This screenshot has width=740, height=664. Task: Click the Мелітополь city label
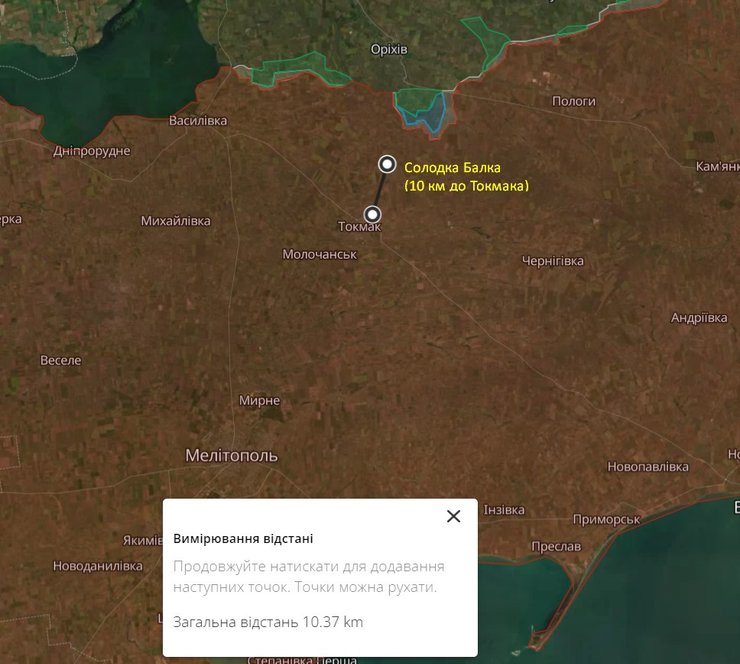(231, 456)
